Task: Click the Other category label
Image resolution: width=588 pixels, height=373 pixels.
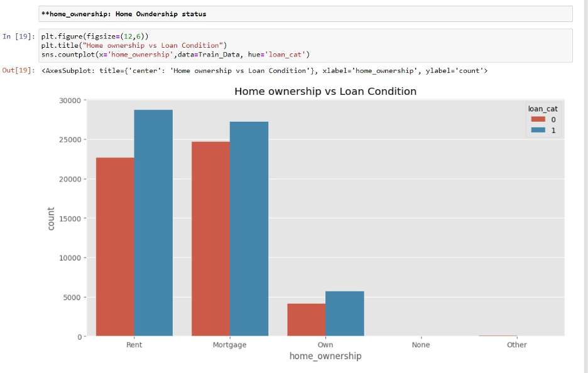Action: pos(516,344)
